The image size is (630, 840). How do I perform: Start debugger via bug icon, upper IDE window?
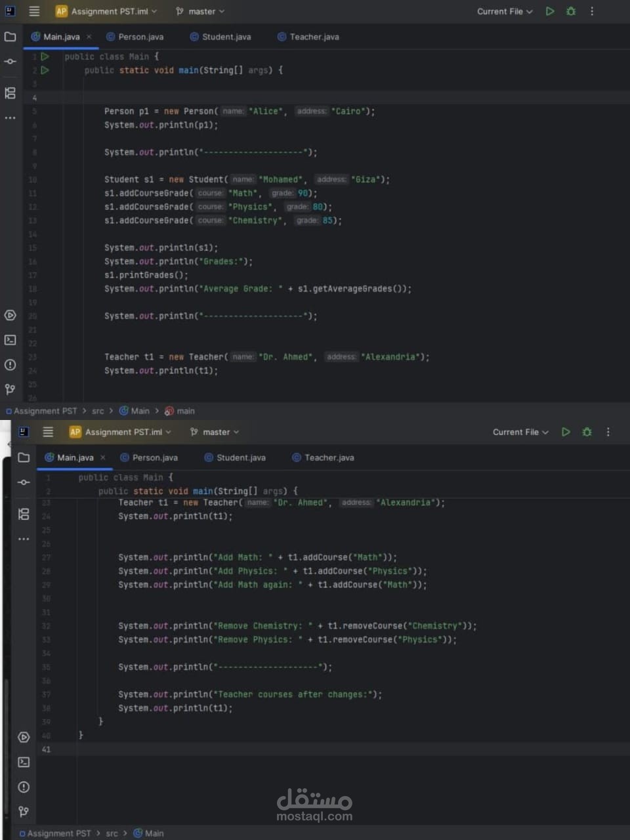click(x=571, y=11)
